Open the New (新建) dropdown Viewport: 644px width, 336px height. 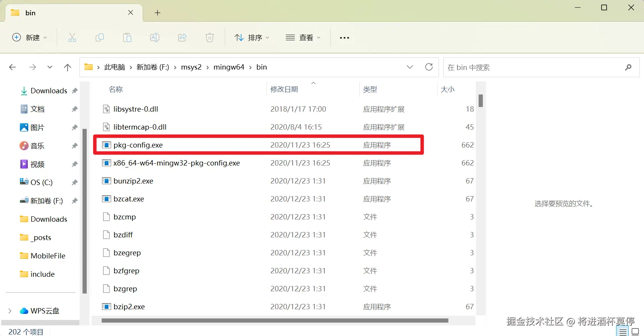pos(30,37)
